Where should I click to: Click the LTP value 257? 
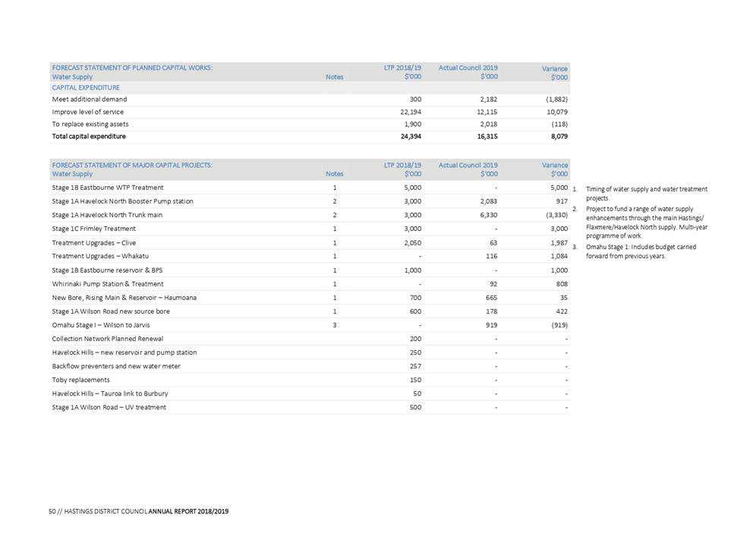[x=416, y=366]
